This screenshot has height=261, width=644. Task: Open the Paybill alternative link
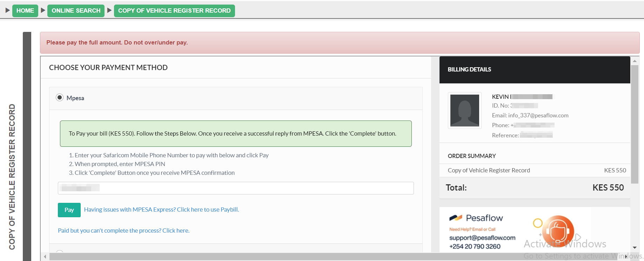161,210
